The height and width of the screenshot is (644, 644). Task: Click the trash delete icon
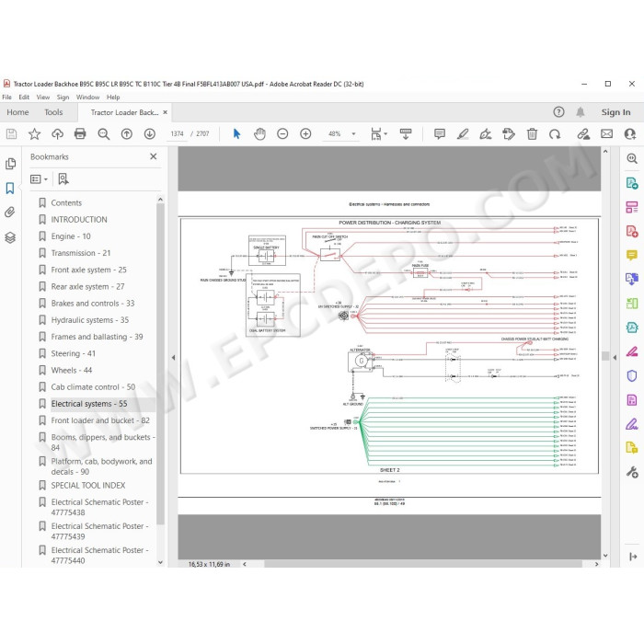tap(532, 134)
